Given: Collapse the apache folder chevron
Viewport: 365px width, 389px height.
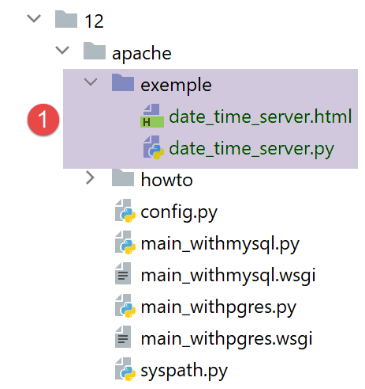Looking at the screenshot, I should [62, 50].
